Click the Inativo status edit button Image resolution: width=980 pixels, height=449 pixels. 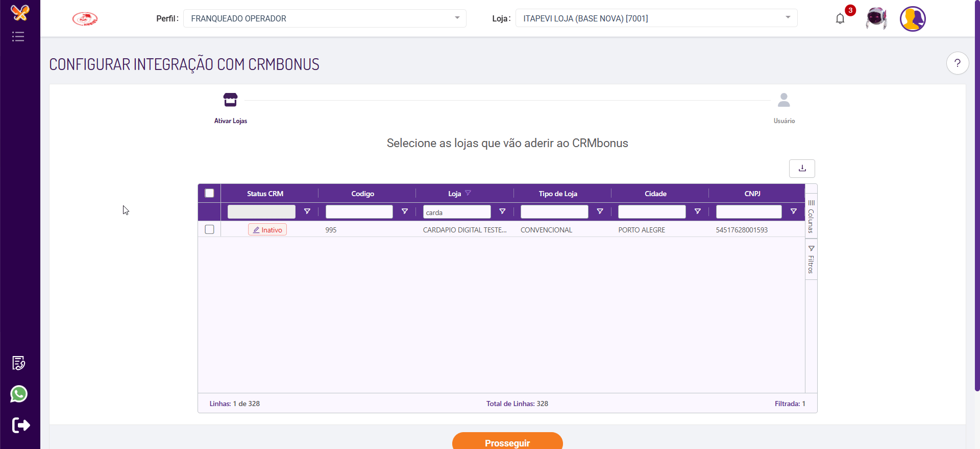pos(267,230)
